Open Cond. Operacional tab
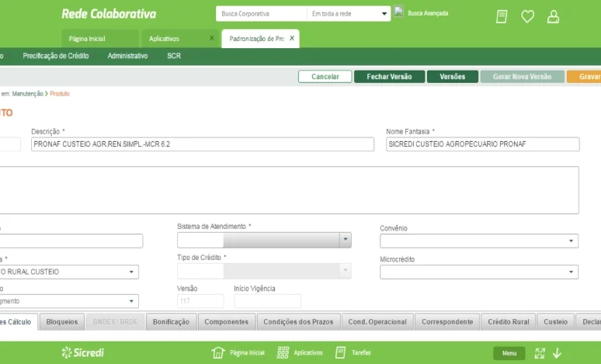Image resolution: width=601 pixels, height=364 pixels. 377,322
